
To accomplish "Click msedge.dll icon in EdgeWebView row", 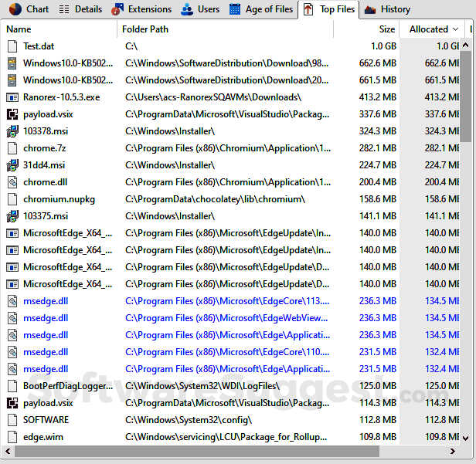I will pos(12,318).
